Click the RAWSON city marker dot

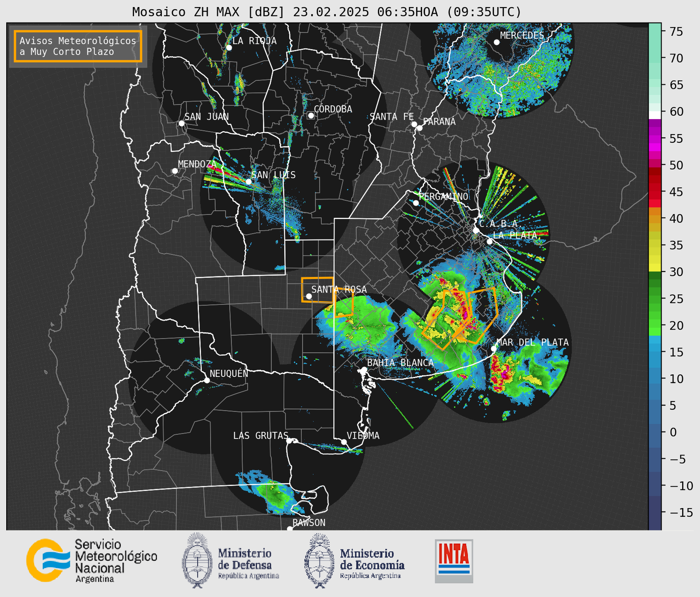coord(290,528)
